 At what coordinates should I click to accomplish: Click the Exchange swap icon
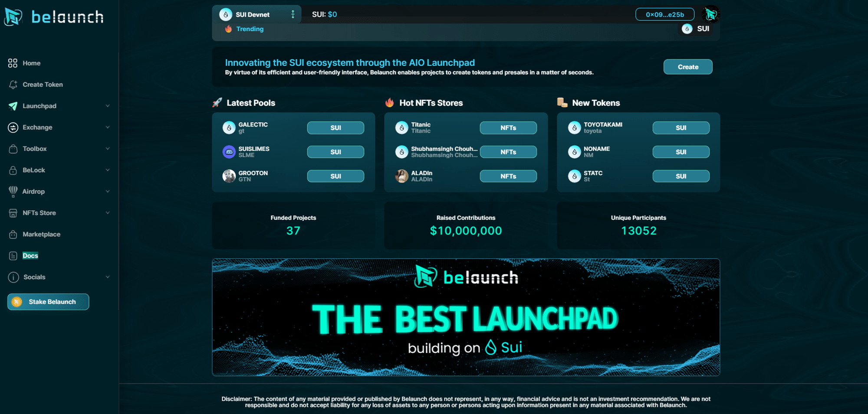(x=13, y=127)
